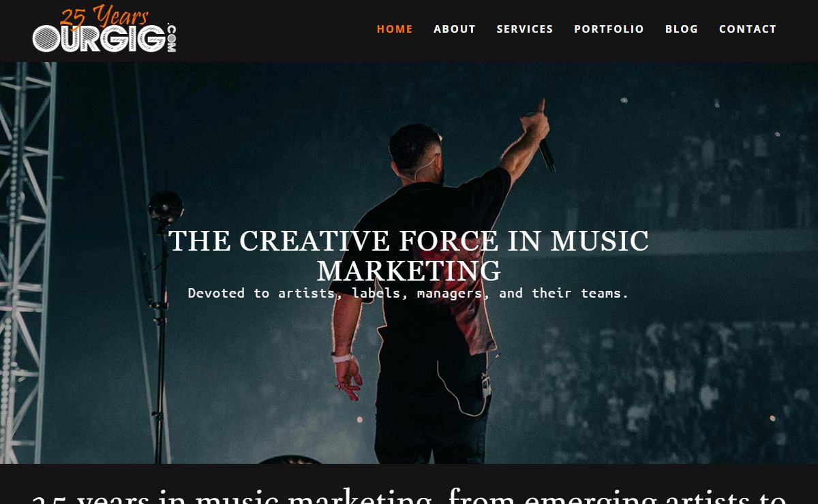
Task: Open the CONTACT page
Action: 748,29
